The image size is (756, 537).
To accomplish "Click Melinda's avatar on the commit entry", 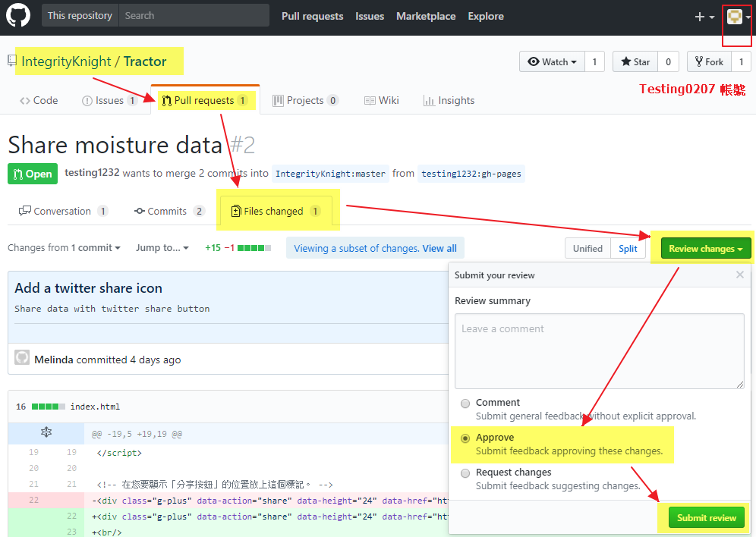I will pos(24,358).
